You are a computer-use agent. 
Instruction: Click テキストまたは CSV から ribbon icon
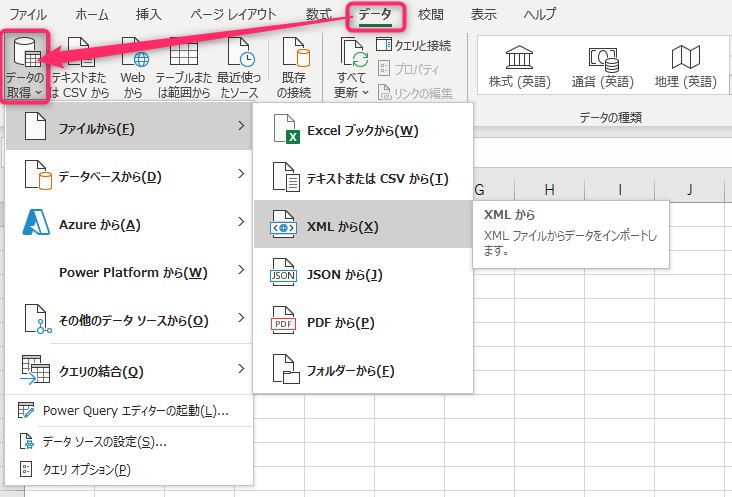[79, 67]
